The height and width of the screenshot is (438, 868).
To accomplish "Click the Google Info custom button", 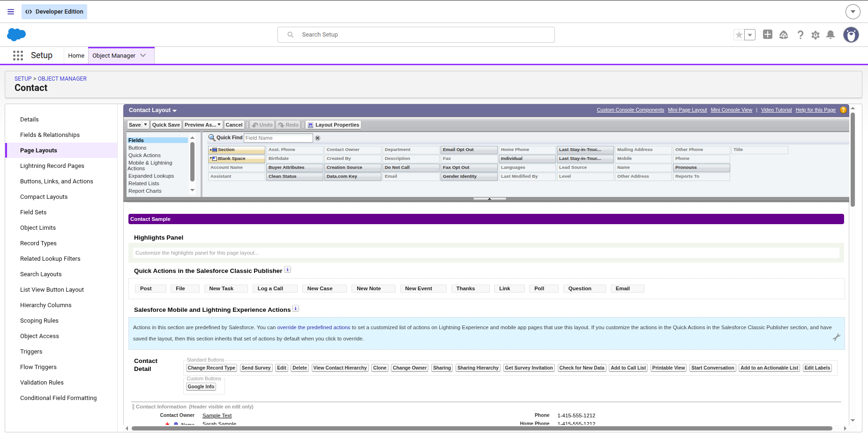I will (201, 387).
